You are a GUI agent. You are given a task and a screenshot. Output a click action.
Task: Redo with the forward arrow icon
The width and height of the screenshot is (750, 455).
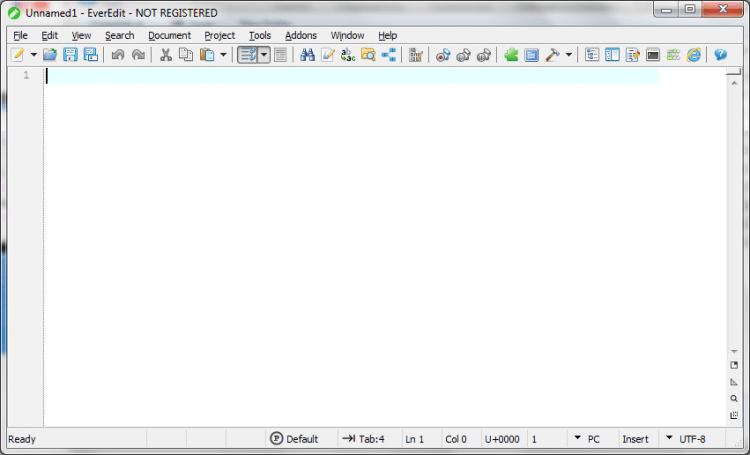(138, 55)
